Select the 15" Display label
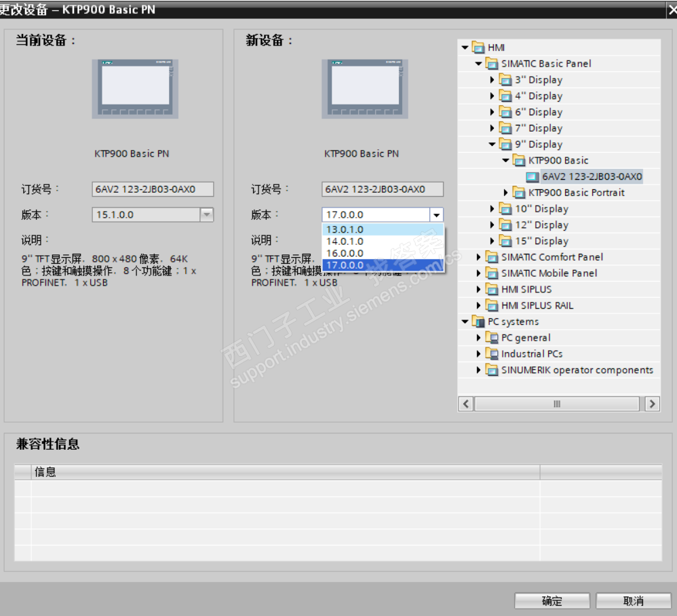677x616 pixels. (x=541, y=241)
